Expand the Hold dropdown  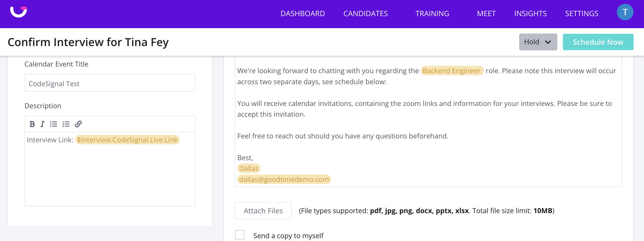(x=538, y=42)
